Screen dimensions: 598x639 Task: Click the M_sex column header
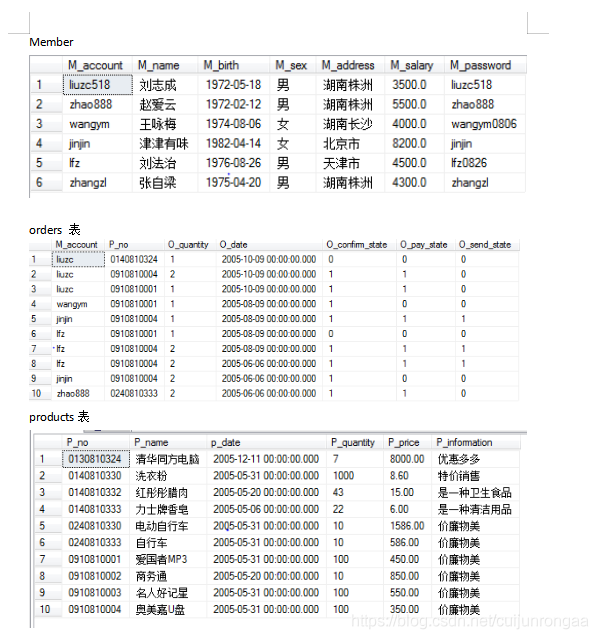291,65
